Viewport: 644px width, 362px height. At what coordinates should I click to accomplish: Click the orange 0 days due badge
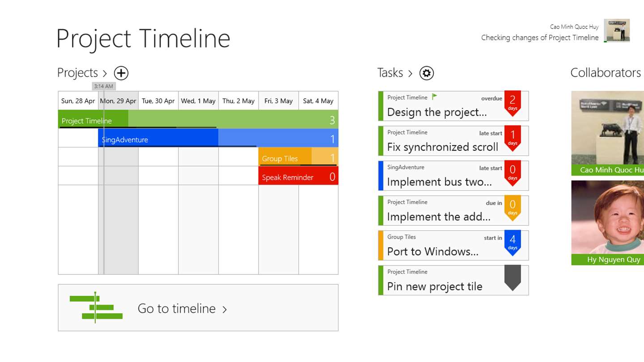[x=513, y=207]
